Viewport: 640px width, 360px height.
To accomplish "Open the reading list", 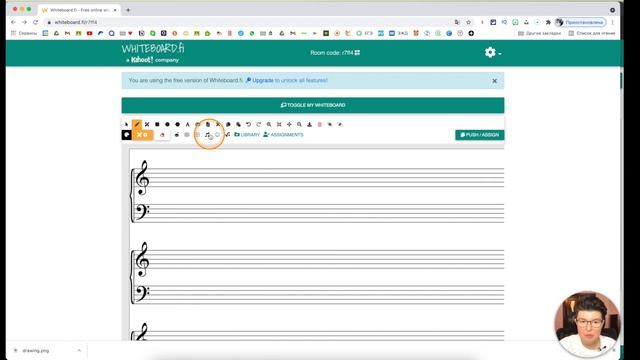I will [591, 33].
